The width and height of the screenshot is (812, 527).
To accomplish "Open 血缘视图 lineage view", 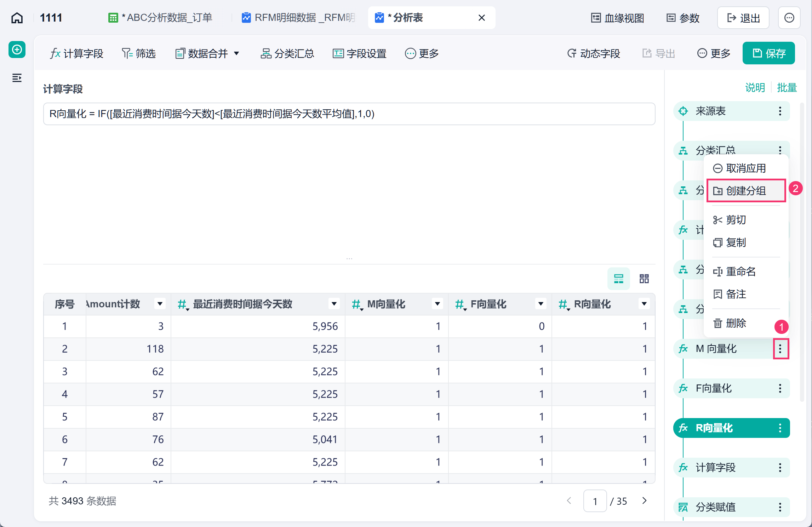I will click(618, 18).
